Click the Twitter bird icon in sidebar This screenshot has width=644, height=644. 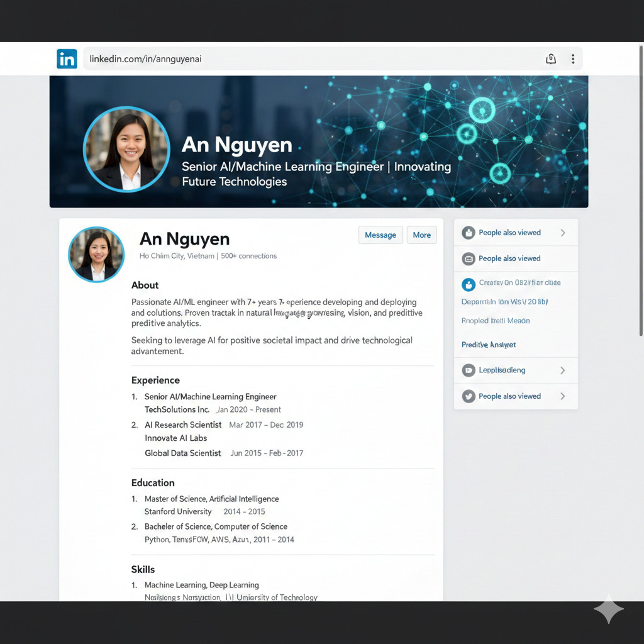point(468,396)
